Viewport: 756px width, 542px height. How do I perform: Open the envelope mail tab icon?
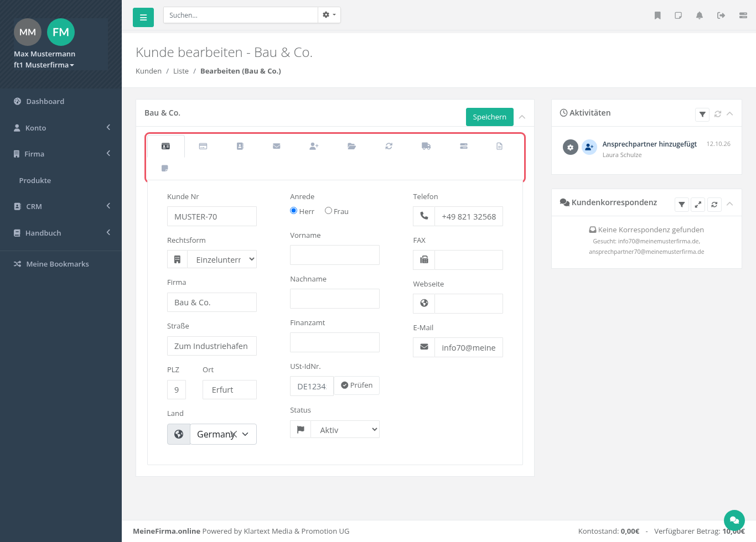(x=277, y=147)
